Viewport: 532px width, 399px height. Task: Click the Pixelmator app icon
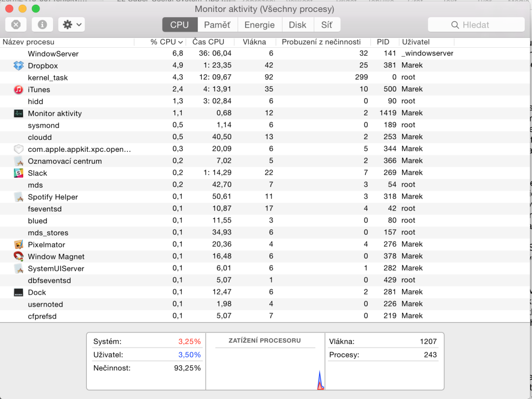point(18,245)
